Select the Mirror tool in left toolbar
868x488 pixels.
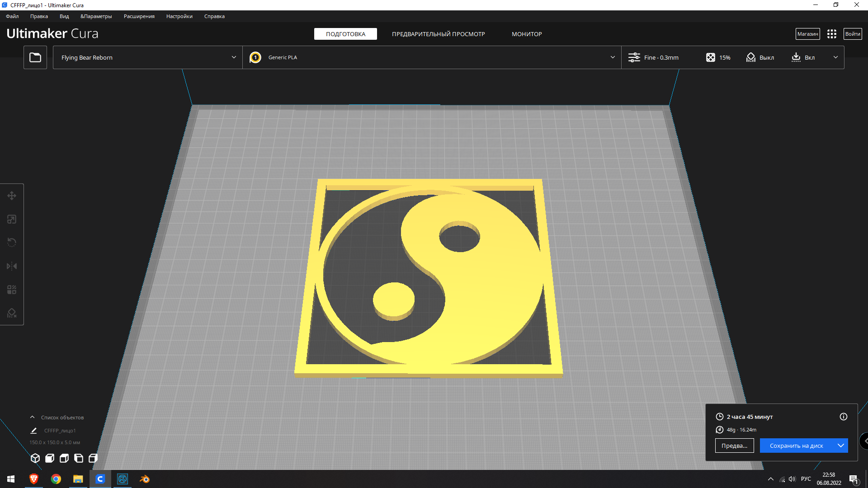tap(12, 266)
